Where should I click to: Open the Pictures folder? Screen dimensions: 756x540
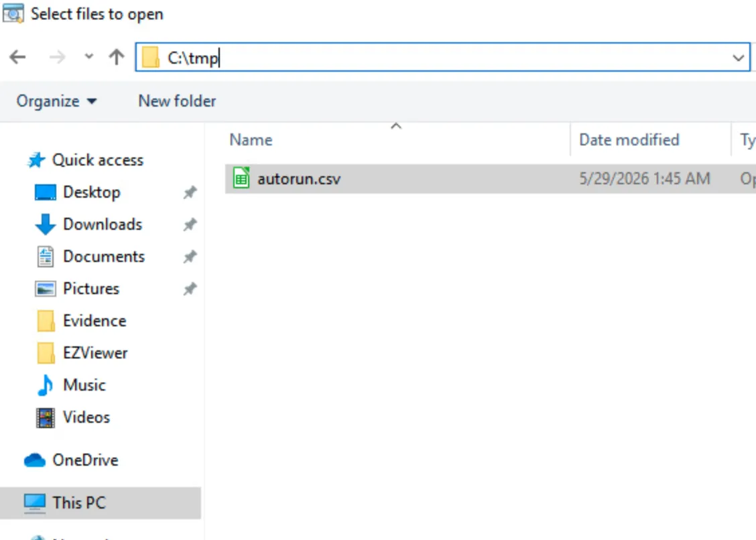point(91,289)
